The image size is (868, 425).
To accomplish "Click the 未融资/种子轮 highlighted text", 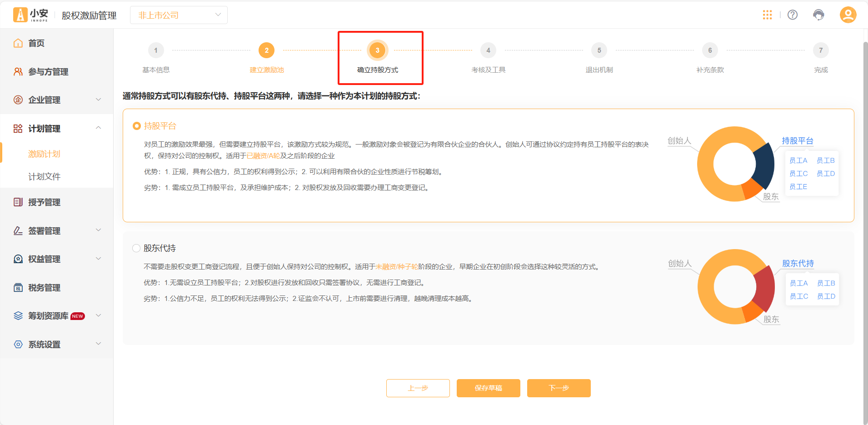I will tap(397, 267).
